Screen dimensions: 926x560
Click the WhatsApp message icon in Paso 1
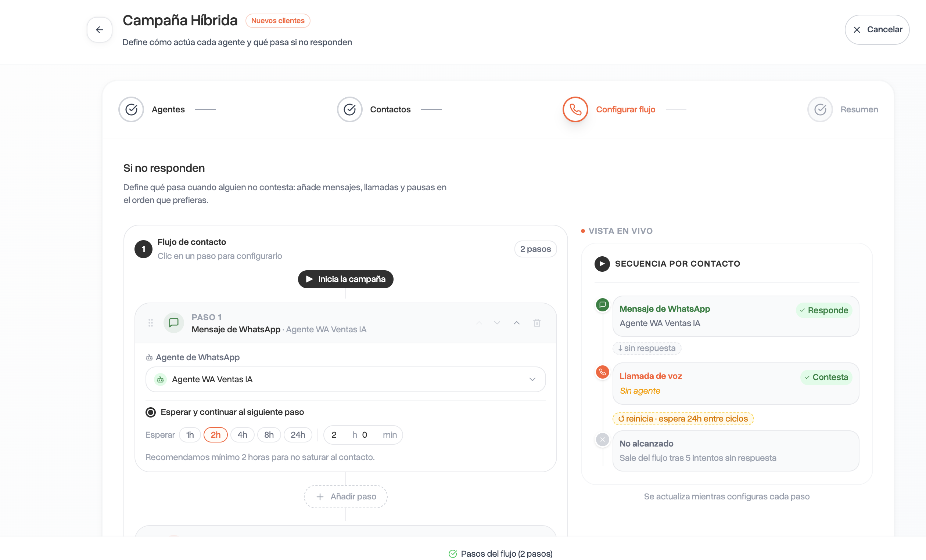pos(173,323)
